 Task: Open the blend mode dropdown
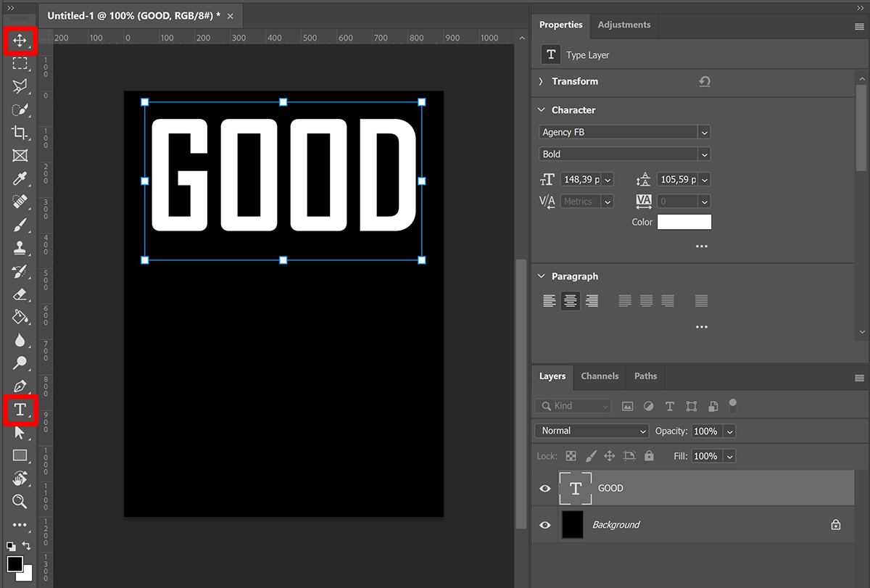point(590,431)
